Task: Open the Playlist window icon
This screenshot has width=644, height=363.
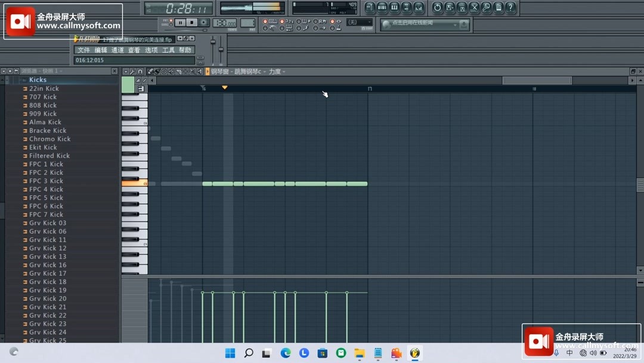Action: point(371,7)
